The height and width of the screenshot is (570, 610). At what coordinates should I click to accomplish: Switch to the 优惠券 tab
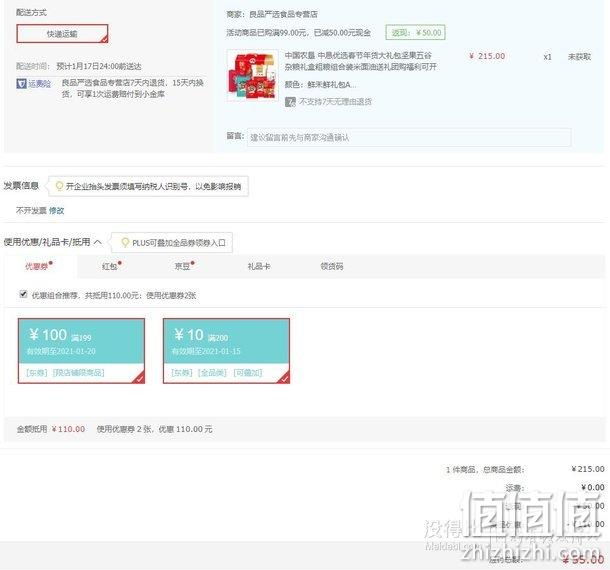(37, 266)
